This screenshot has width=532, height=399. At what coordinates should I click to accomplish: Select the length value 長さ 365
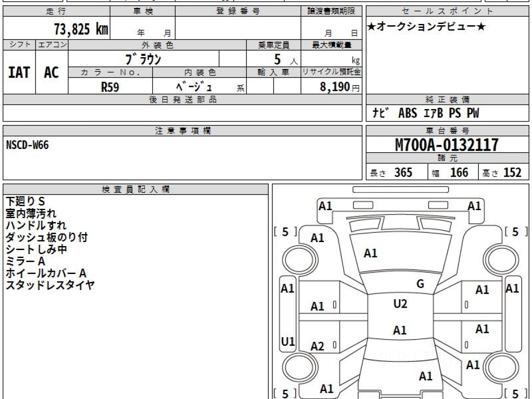391,172
